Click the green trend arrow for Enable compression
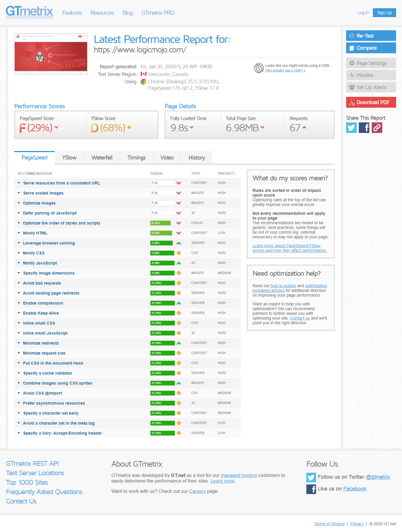Screen dimensions: 402x532 click(179, 303)
